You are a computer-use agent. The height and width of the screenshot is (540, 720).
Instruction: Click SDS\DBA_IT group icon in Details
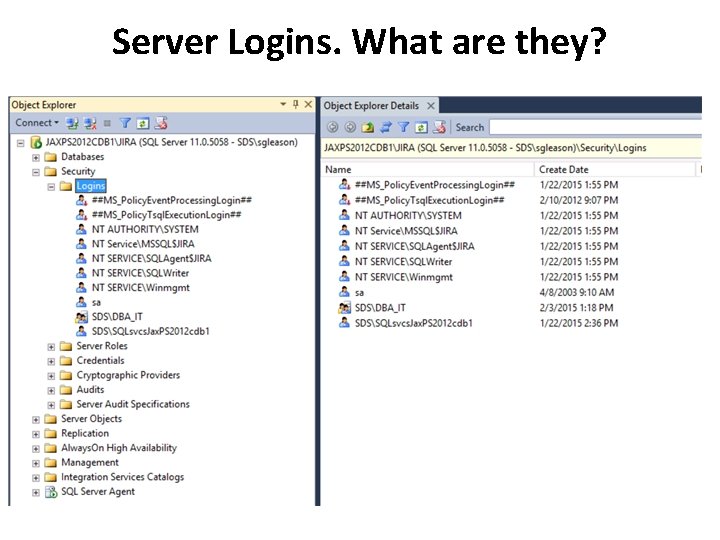coord(344,308)
